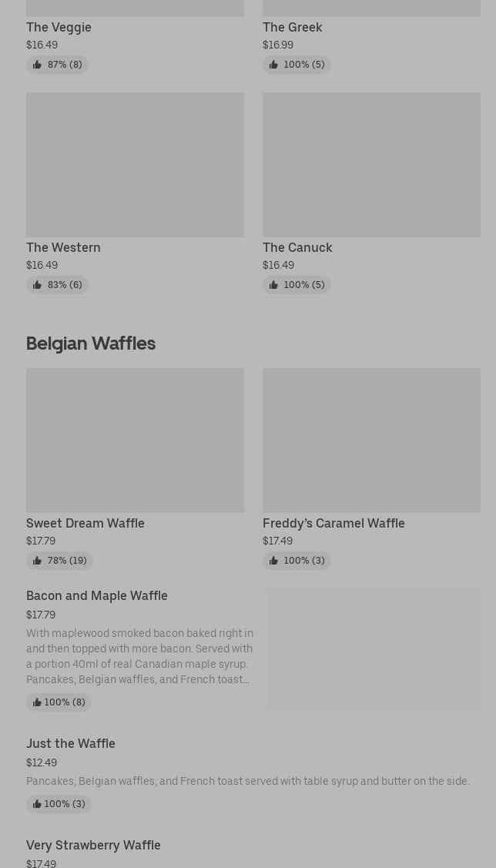The width and height of the screenshot is (496, 868).
Task: Open the Bacon and Maple Waffle image
Action: (x=373, y=649)
